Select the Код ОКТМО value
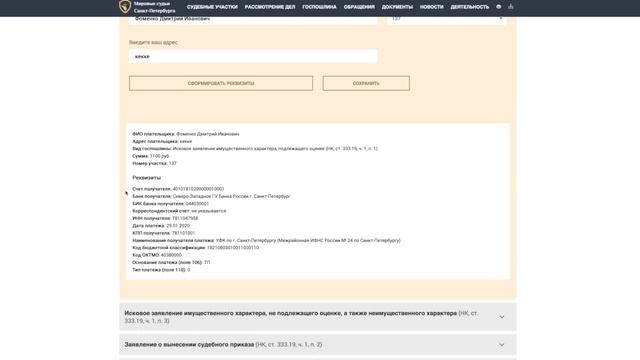640x360 pixels. pyautogui.click(x=171, y=255)
